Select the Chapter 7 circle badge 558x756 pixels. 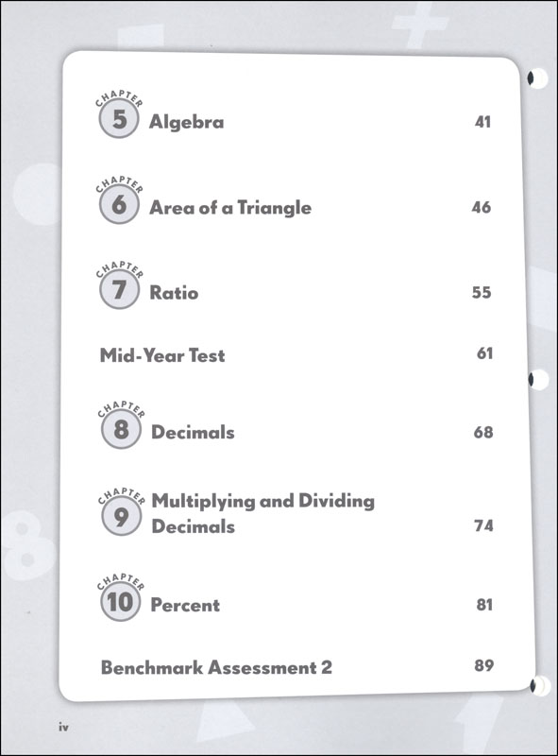120,289
